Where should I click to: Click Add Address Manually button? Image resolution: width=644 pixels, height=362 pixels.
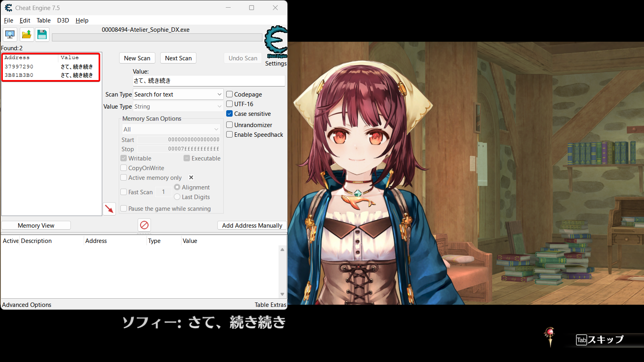tap(252, 226)
